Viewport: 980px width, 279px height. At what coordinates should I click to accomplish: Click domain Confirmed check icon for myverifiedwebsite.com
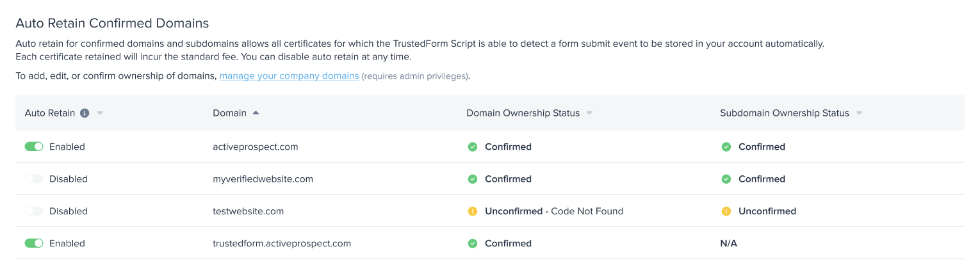[x=473, y=179]
